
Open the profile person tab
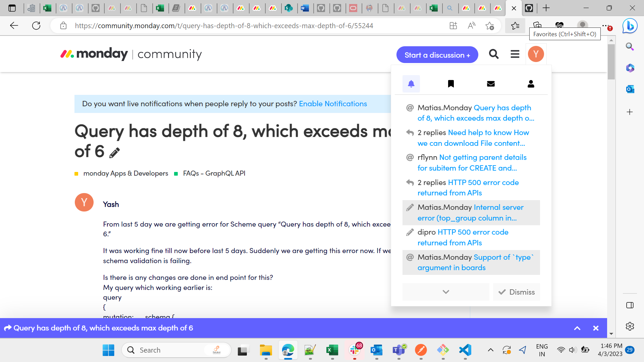tap(531, 84)
